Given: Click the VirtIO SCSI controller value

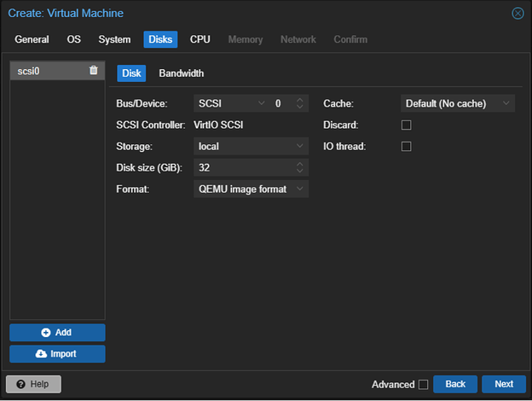Looking at the screenshot, I should pos(218,125).
